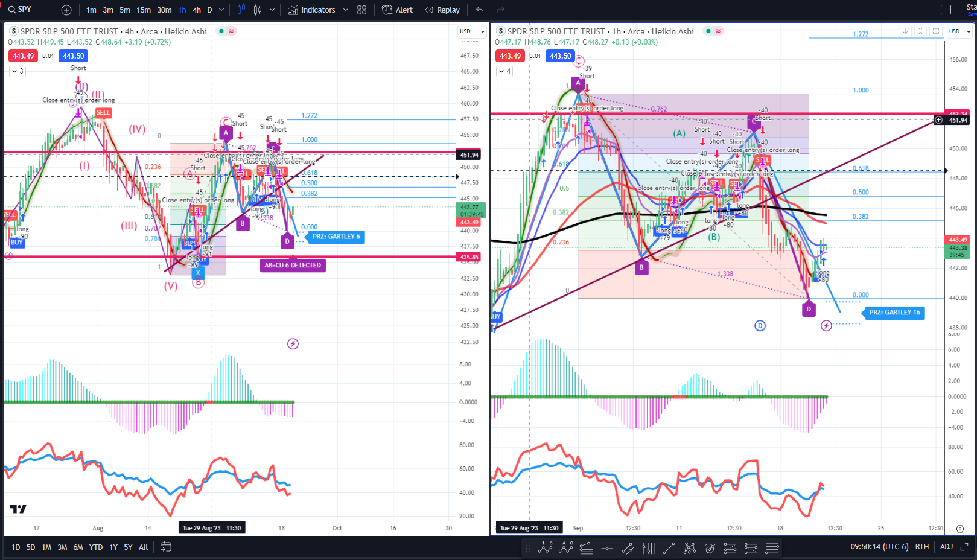Select the XABCD pattern drawing tool
This screenshot has width=977, height=560.
689,548
